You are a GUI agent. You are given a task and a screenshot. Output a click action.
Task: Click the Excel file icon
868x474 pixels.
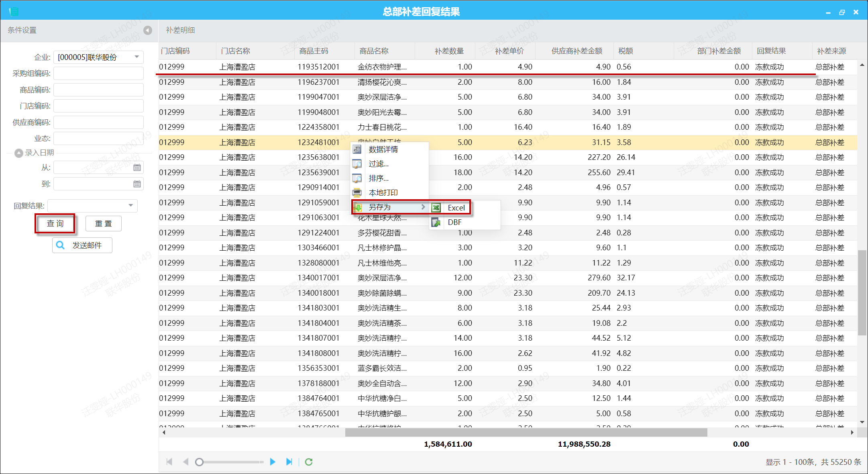(436, 208)
